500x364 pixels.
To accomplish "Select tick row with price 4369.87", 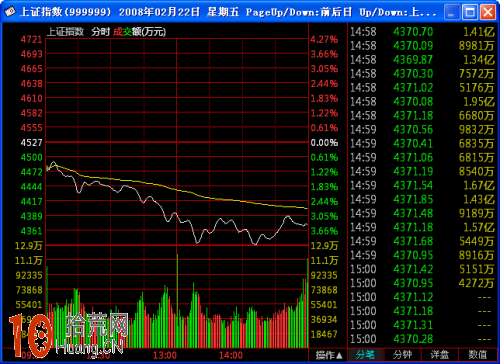I will [x=422, y=60].
